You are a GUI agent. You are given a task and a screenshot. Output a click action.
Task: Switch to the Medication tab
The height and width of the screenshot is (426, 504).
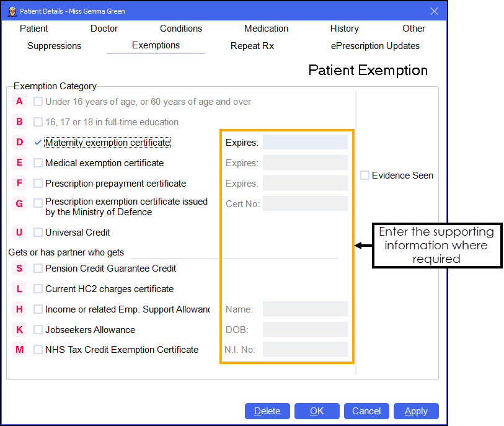tap(266, 29)
